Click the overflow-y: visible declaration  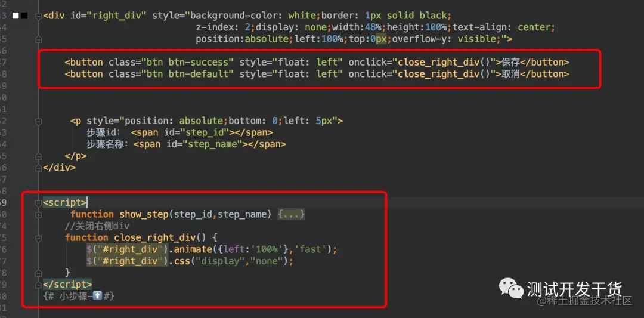point(444,39)
